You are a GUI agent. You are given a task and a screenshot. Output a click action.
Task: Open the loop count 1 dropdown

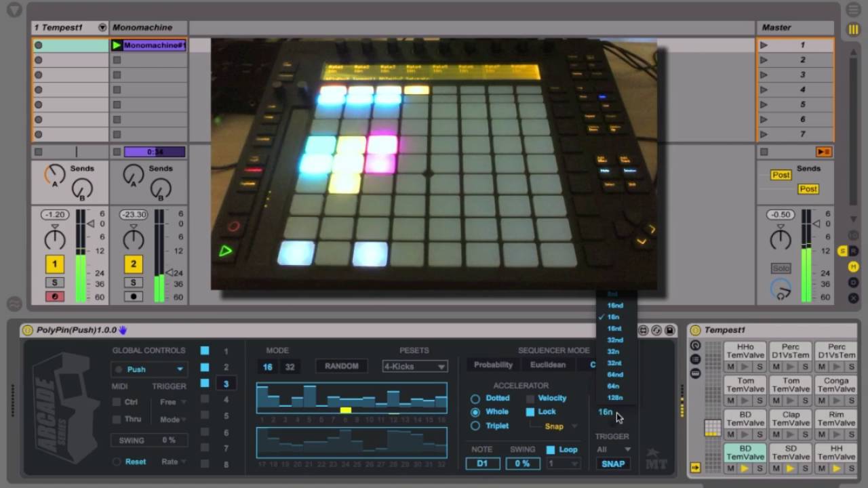click(563, 464)
